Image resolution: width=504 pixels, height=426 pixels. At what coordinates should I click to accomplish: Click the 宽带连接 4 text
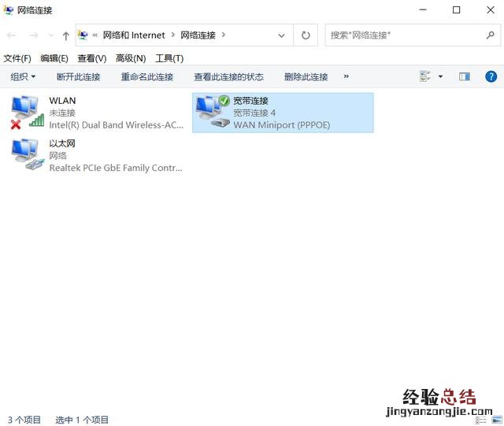click(254, 113)
